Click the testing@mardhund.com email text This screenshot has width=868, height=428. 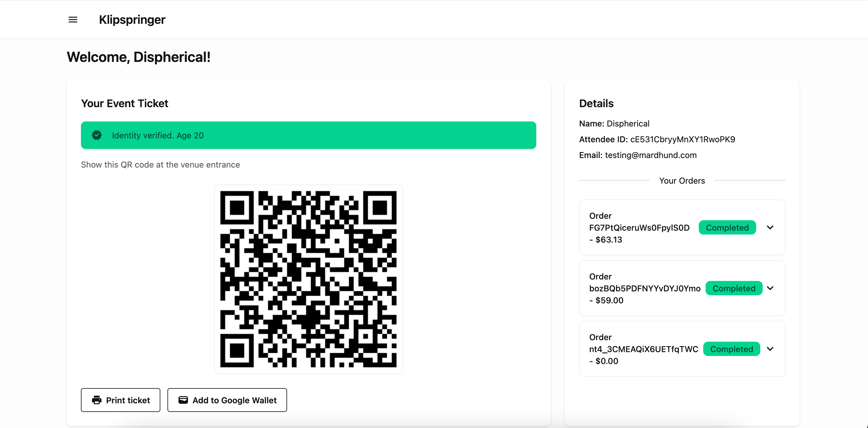[650, 155]
